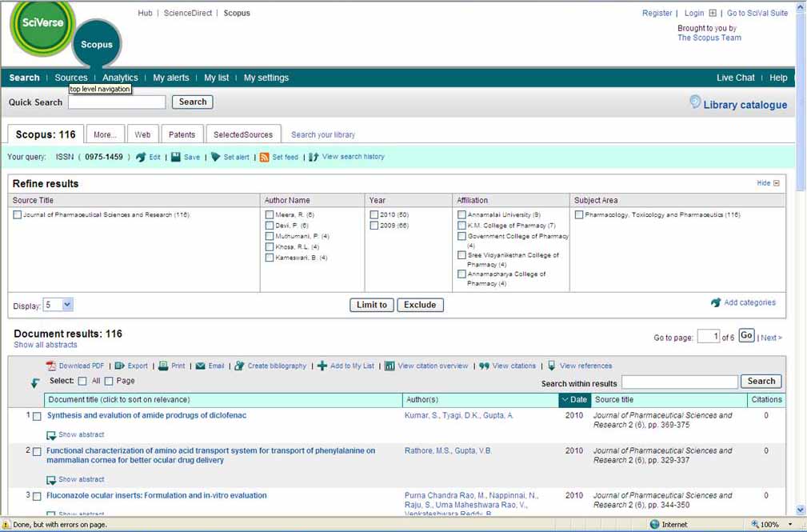
Task: Click the View citation overview chart icon
Action: (390, 366)
